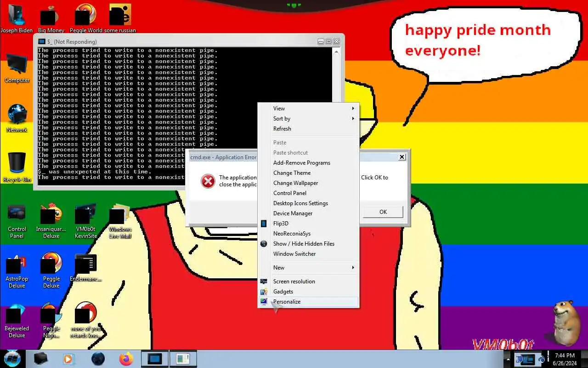Select the Peggle Deluxe desktop shortcut
Image resolution: width=588 pixels, height=368 pixels.
(x=51, y=270)
